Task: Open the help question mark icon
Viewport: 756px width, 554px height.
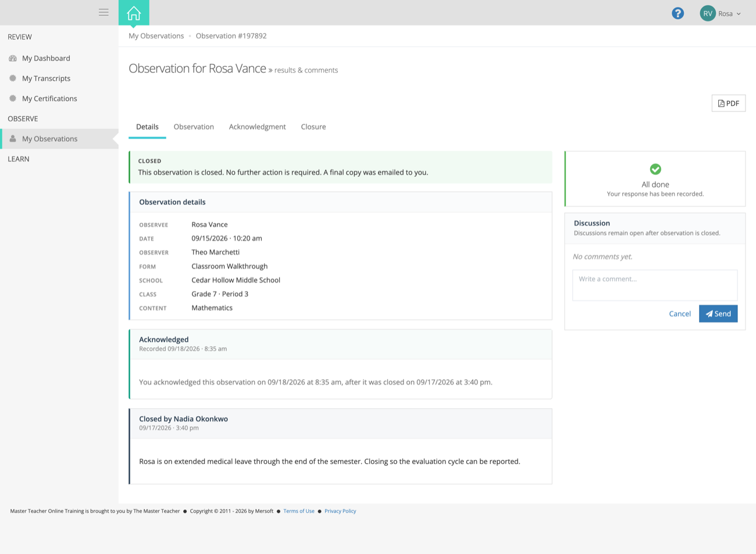Action: [677, 13]
